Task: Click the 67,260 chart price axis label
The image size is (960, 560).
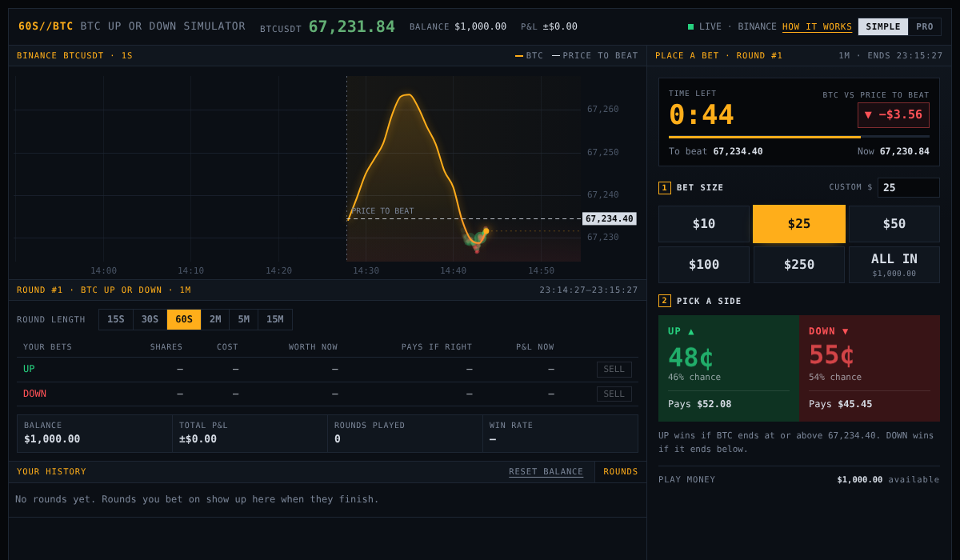Action: pyautogui.click(x=603, y=110)
